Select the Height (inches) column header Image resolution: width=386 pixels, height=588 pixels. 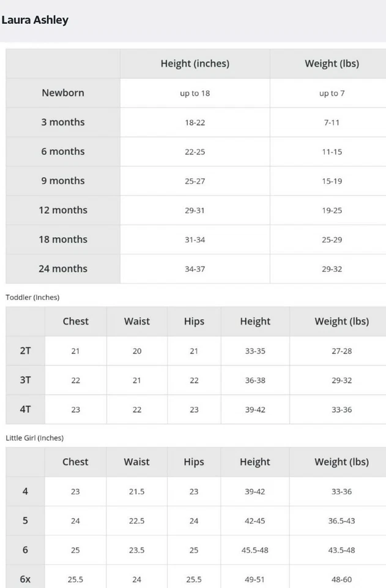coord(195,63)
